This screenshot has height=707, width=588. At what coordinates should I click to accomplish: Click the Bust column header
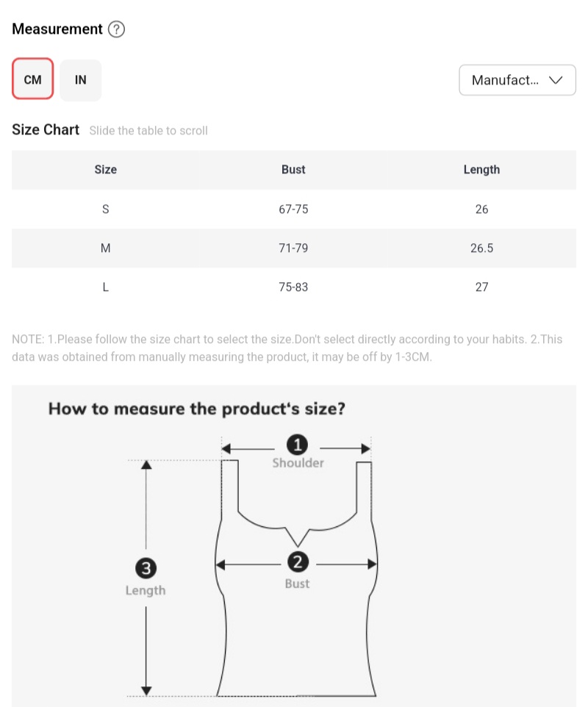tap(293, 170)
